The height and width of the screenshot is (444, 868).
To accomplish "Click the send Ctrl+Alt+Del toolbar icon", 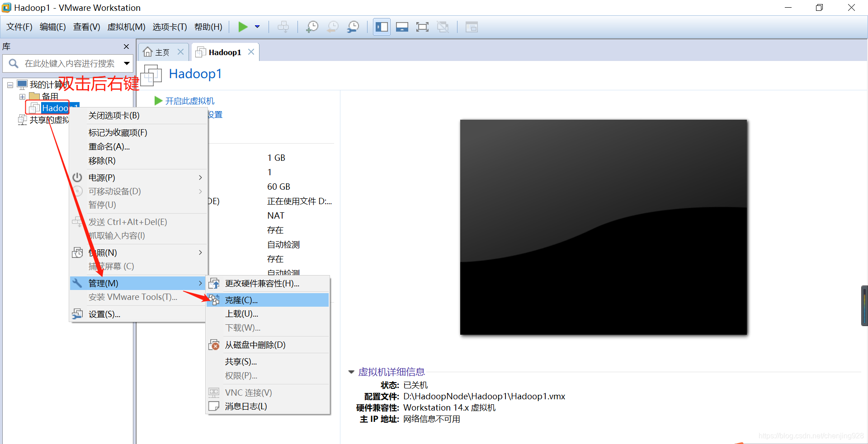I will click(x=283, y=27).
